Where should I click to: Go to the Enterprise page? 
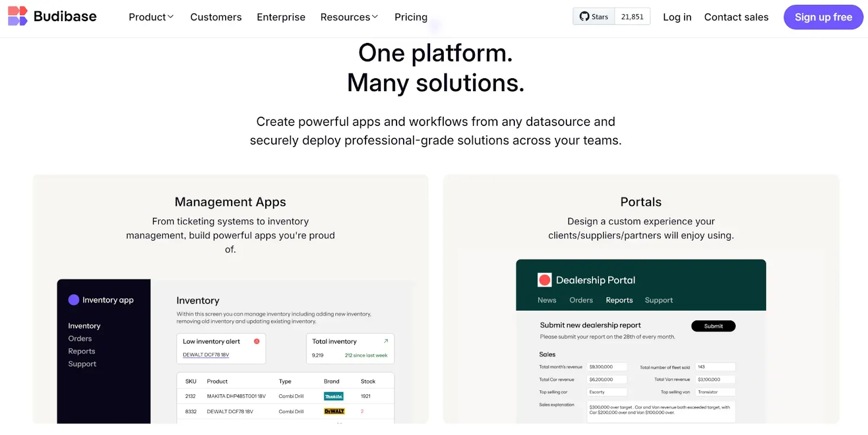tap(281, 17)
